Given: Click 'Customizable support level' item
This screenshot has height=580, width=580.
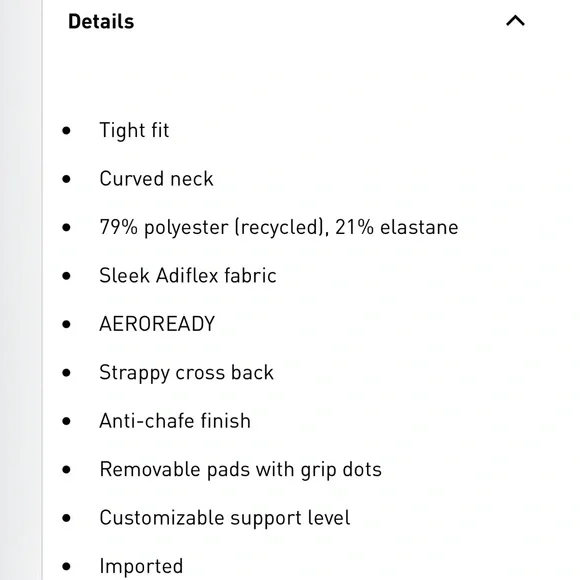Looking at the screenshot, I should click(x=225, y=518).
